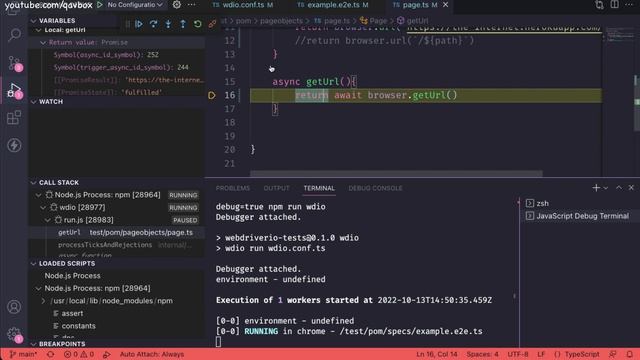The image size is (640, 360).
Task: Click Step Over in debug toolbar
Action: point(153,24)
